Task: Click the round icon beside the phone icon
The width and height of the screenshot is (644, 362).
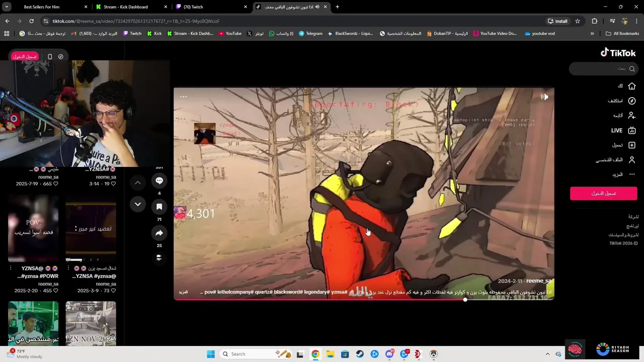Action: pos(61,57)
